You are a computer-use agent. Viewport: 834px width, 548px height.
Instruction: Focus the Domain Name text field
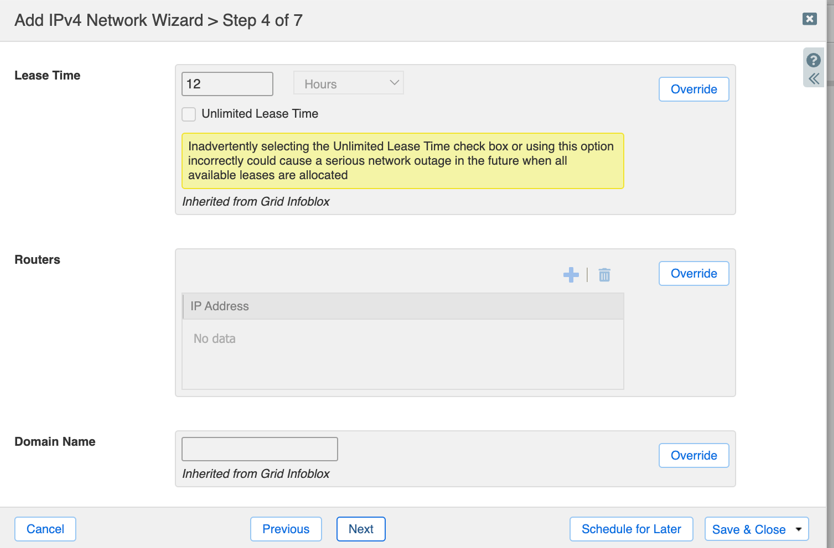point(260,449)
